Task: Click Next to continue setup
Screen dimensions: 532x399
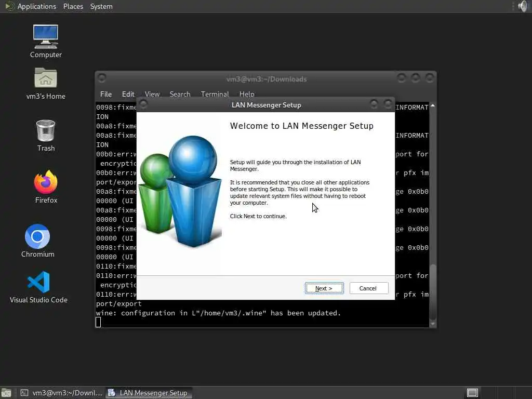Action: 324,288
